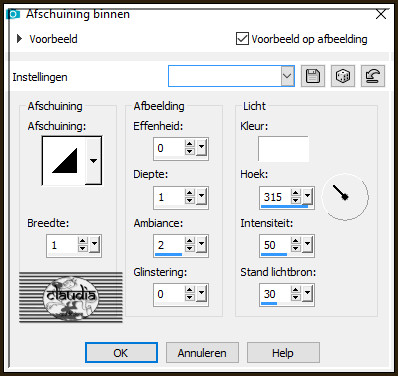Increase Intensiteit with the up arrow
The height and width of the screenshot is (376, 398).
296,241
